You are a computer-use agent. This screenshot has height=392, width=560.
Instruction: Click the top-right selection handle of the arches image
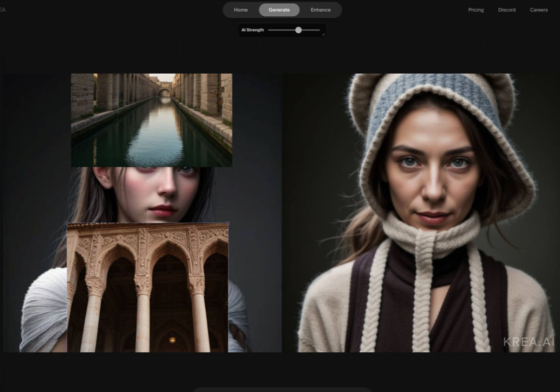(x=228, y=223)
